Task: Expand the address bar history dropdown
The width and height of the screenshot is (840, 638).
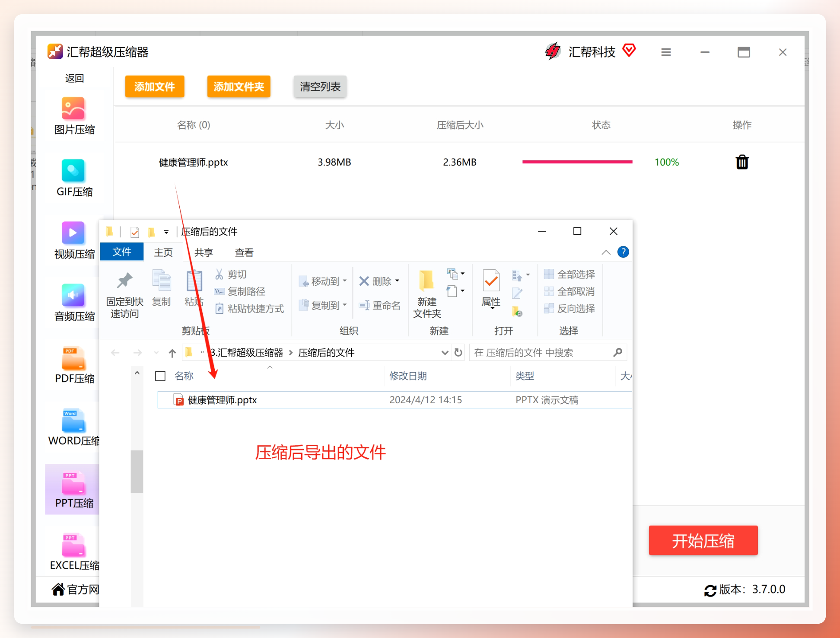Action: click(x=445, y=353)
